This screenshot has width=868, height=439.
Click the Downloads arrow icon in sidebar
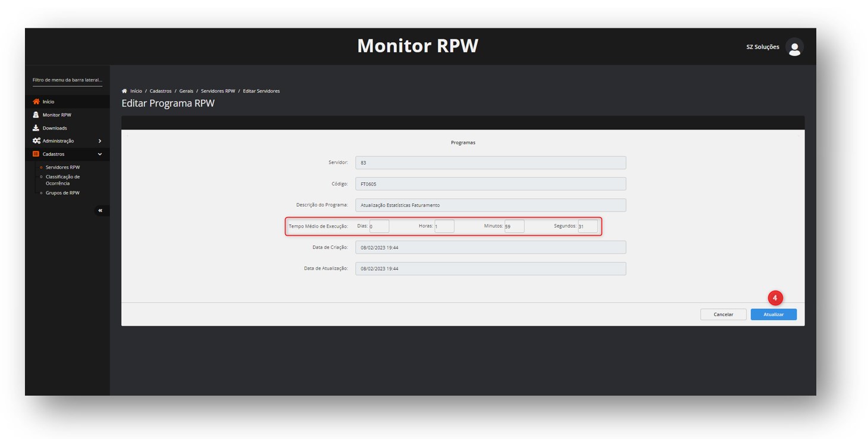36,128
